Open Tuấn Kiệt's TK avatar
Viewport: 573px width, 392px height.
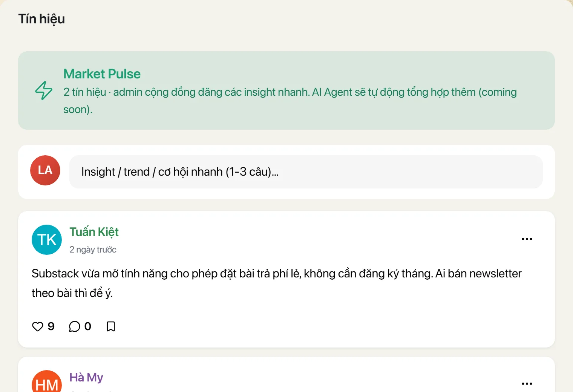click(x=47, y=240)
